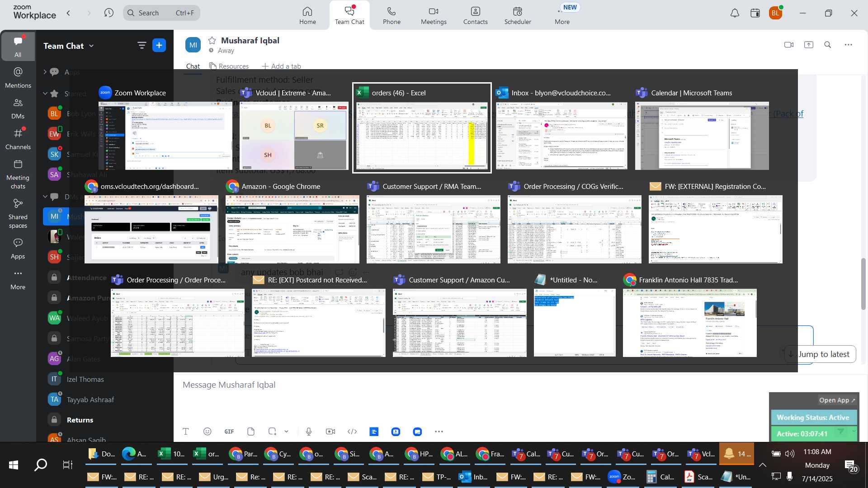
Task: Record an audio message with microphone
Action: [309, 432]
